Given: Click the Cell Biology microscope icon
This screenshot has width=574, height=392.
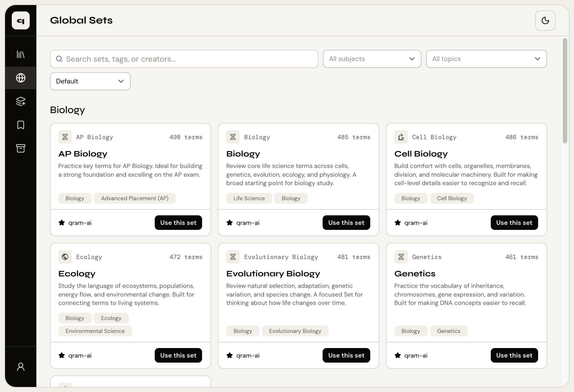Looking at the screenshot, I should click(x=401, y=137).
